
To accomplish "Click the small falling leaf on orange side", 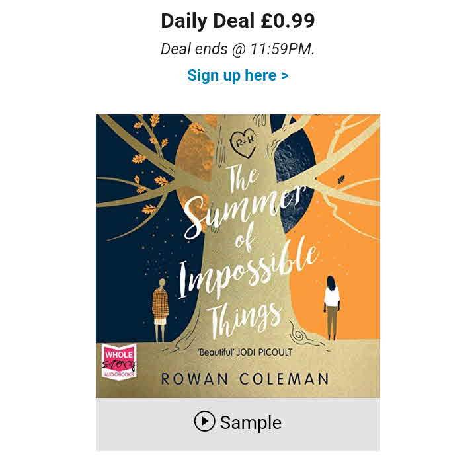I will coord(341,180).
